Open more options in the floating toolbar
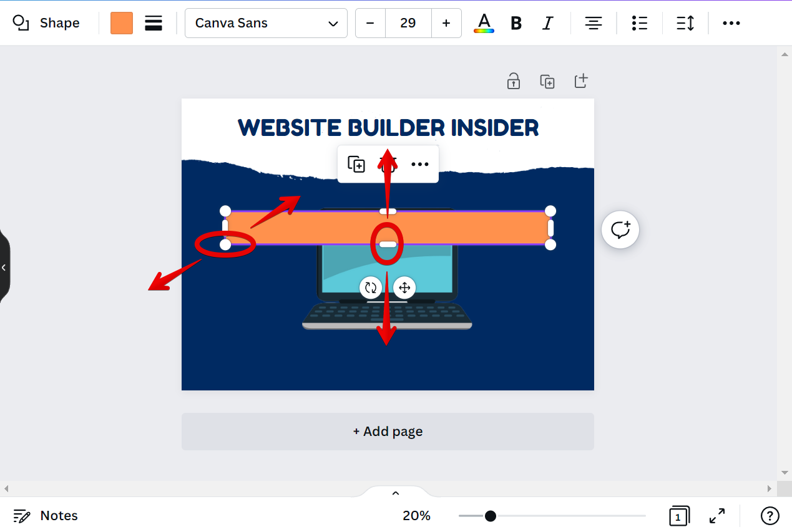Screen dimensions: 792x532 tap(420, 164)
